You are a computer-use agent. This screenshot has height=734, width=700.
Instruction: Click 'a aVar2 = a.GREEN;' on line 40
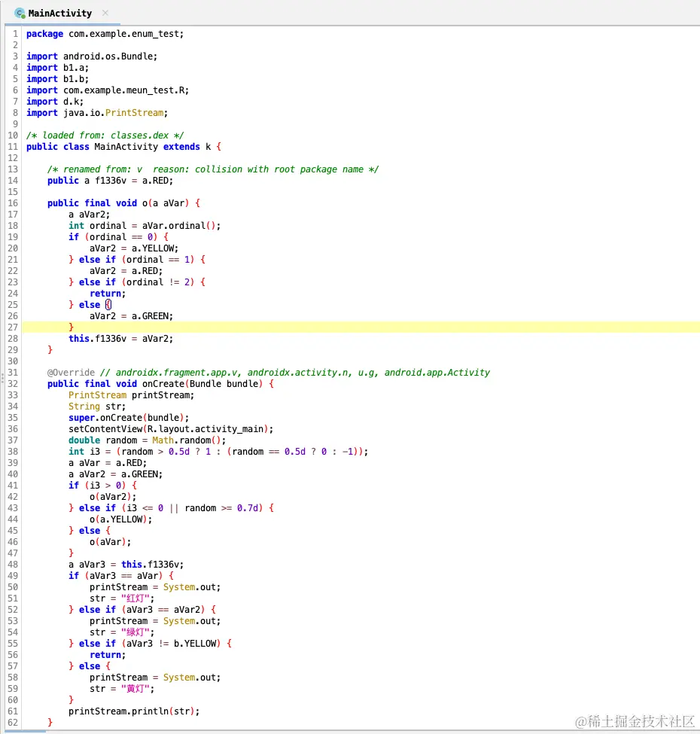pos(116,474)
